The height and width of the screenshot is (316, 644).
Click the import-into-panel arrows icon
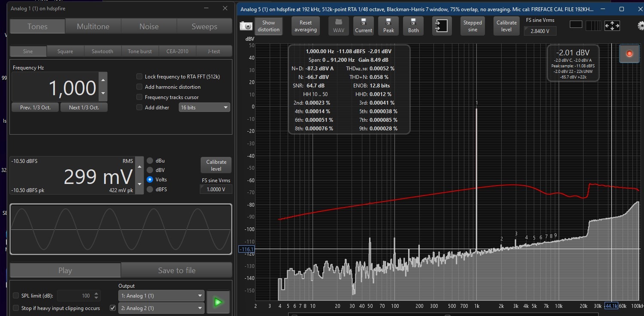[442, 26]
